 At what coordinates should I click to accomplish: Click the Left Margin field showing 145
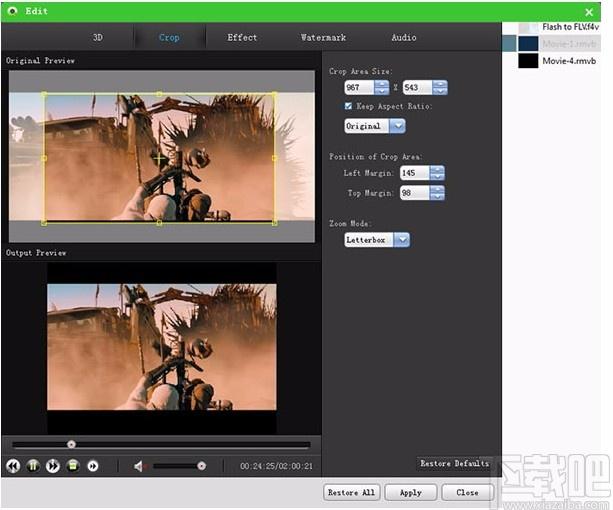pyautogui.click(x=414, y=173)
